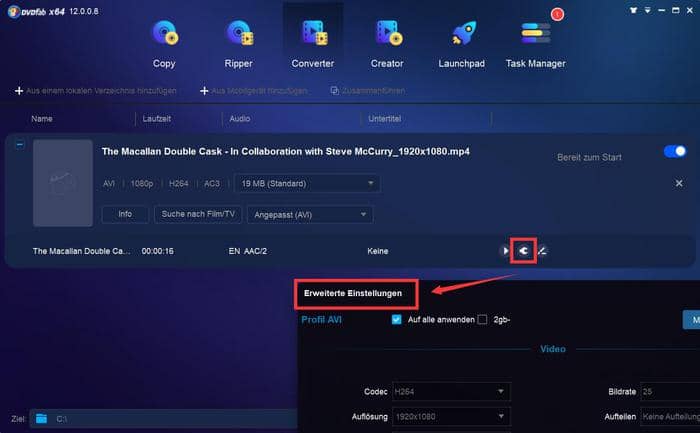The height and width of the screenshot is (433, 700).
Task: Open the t-shirt skin icon in title bar
Action: (x=633, y=10)
